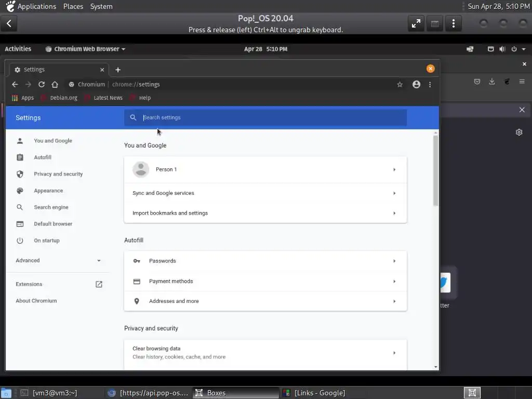
Task: Open About Chromium page
Action: pos(36,301)
